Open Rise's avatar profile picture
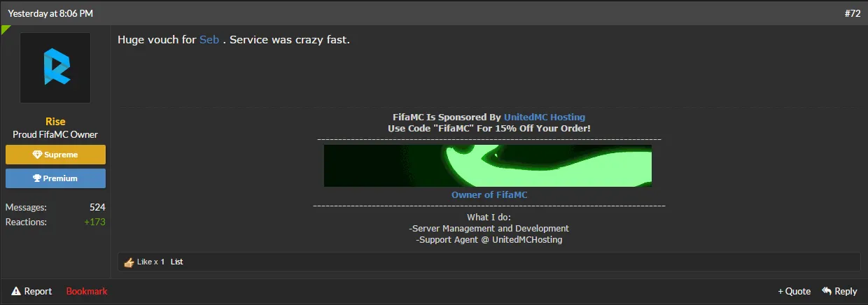 pyautogui.click(x=55, y=68)
